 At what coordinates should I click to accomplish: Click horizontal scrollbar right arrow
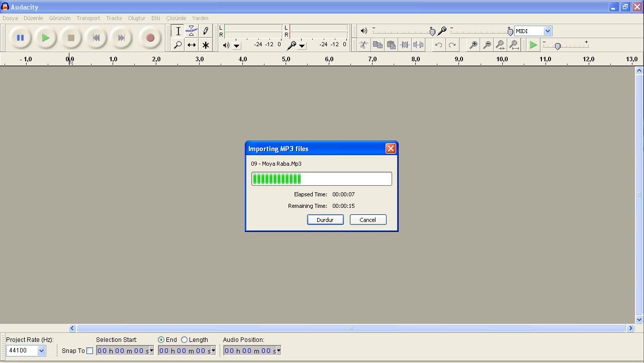coord(630,328)
